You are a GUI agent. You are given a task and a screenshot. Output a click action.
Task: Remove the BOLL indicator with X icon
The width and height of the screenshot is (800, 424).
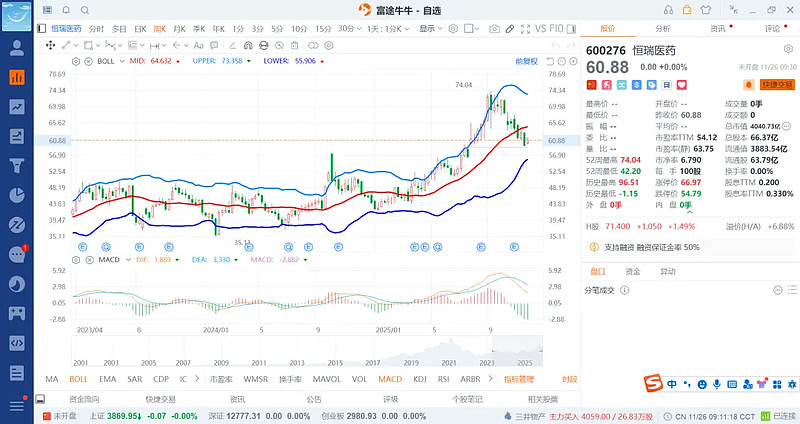point(88,61)
